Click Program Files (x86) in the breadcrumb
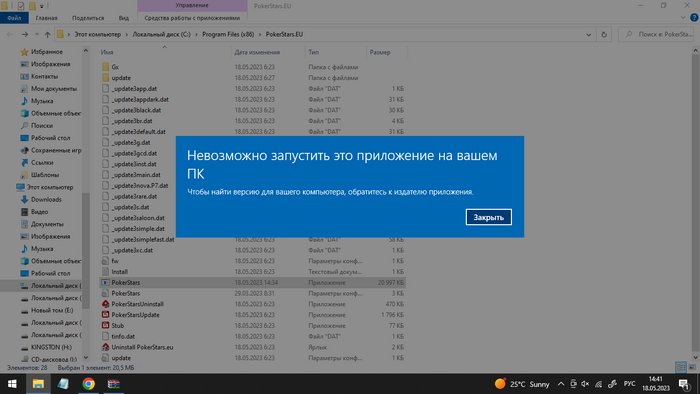 pos(228,34)
